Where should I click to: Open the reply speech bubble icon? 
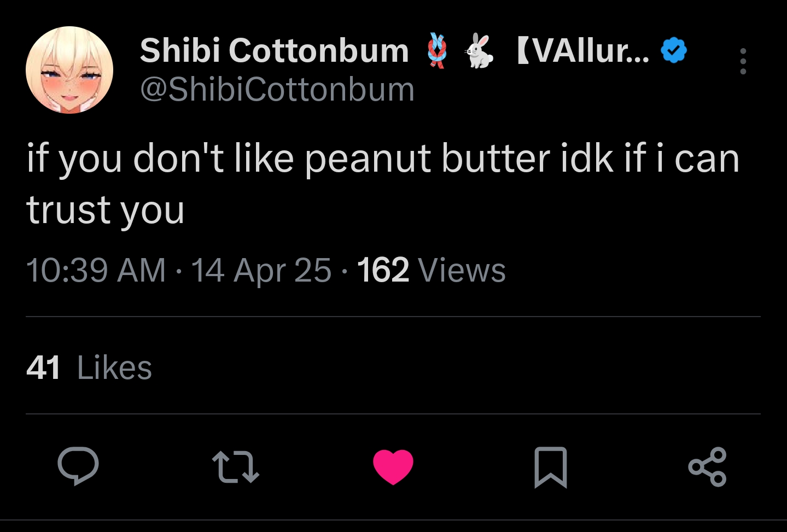coord(78,466)
